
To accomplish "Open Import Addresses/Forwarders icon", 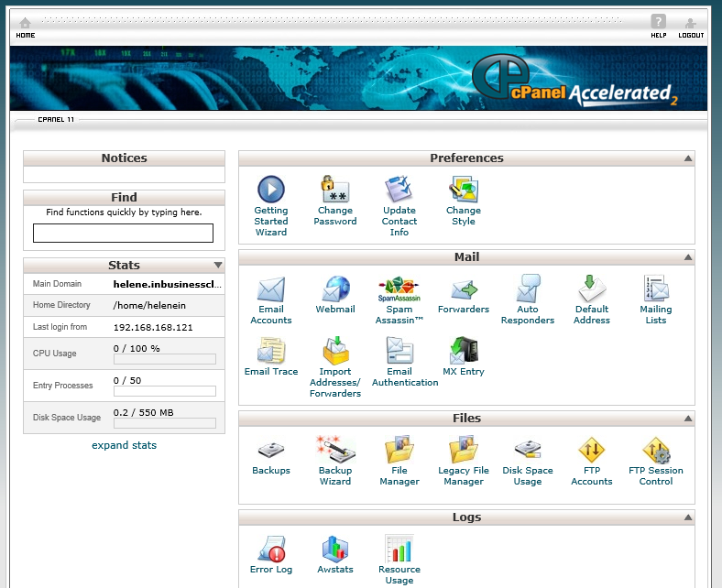I will click(x=335, y=351).
